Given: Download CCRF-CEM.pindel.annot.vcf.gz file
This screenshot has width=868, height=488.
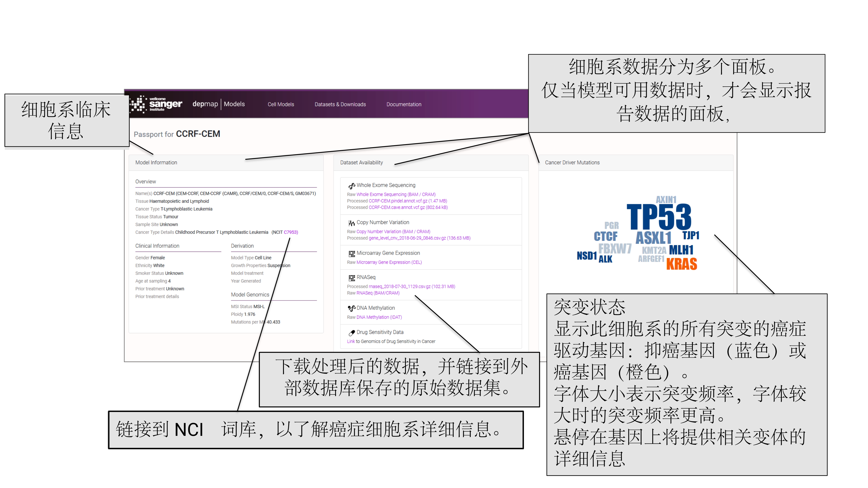Looking at the screenshot, I should [408, 201].
